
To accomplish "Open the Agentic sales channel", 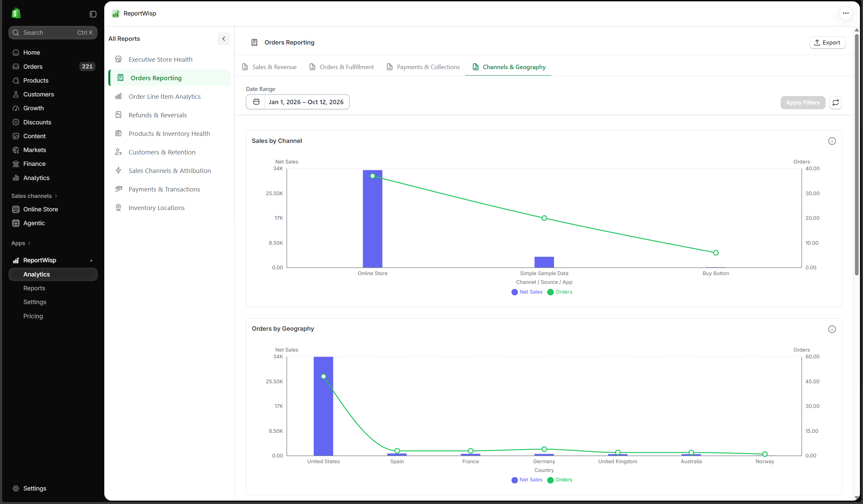I will [x=53, y=223].
